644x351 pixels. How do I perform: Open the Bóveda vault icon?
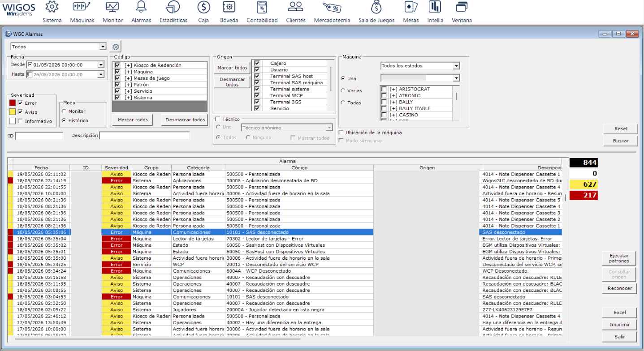(x=229, y=7)
